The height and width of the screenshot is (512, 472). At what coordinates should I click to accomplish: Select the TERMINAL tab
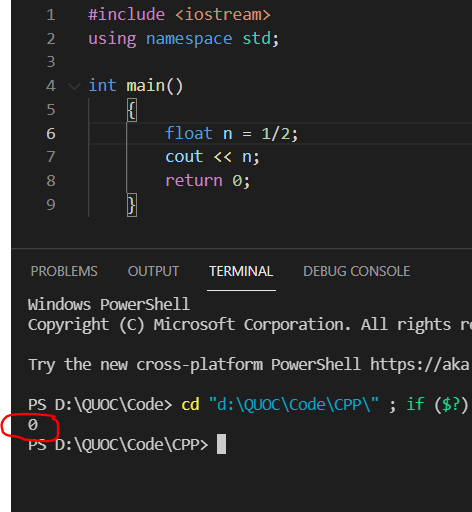tap(241, 271)
